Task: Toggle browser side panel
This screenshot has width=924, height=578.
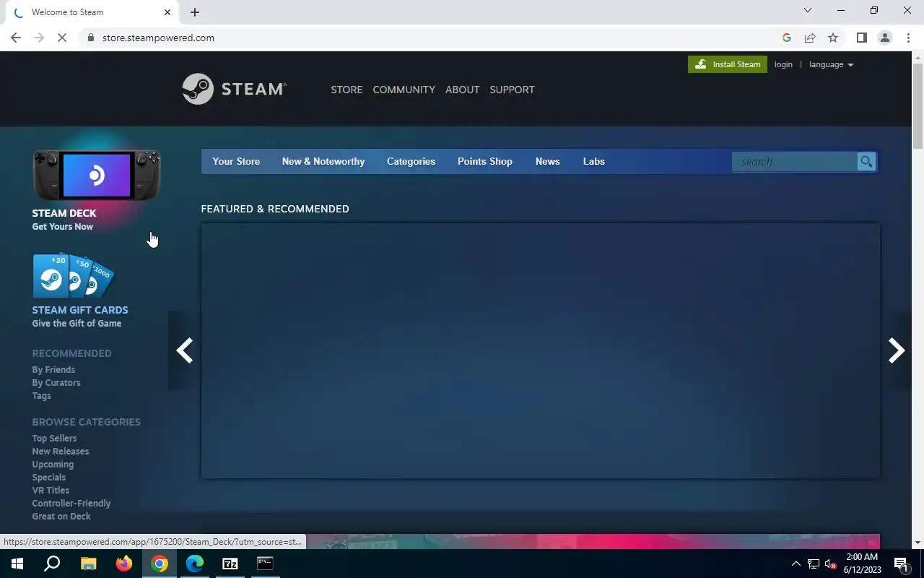Action: 861,38
